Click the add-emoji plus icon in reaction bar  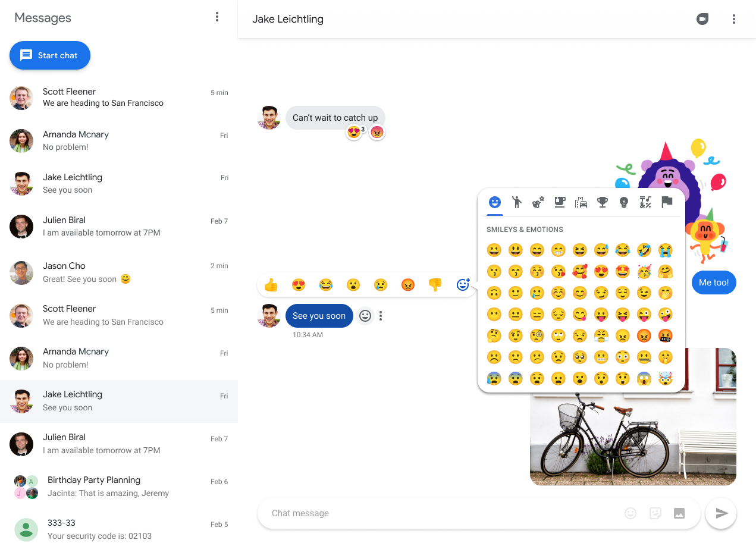463,285
